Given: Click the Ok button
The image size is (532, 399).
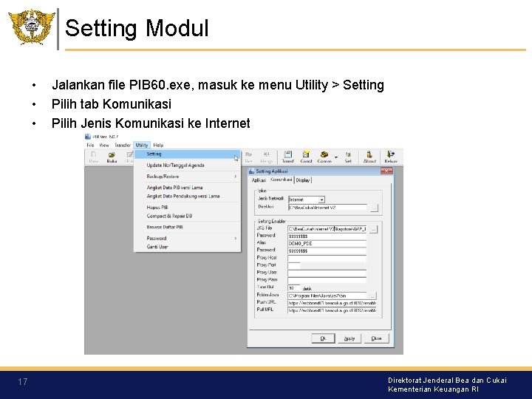Looking at the screenshot, I should pos(323,338).
